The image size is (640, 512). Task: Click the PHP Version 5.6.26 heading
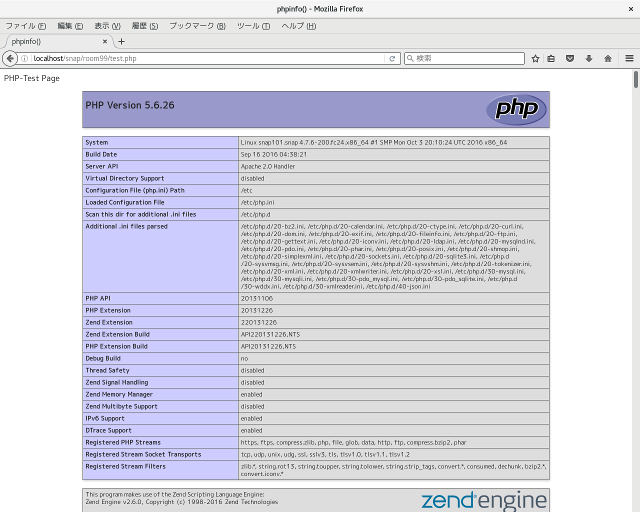(x=130, y=105)
